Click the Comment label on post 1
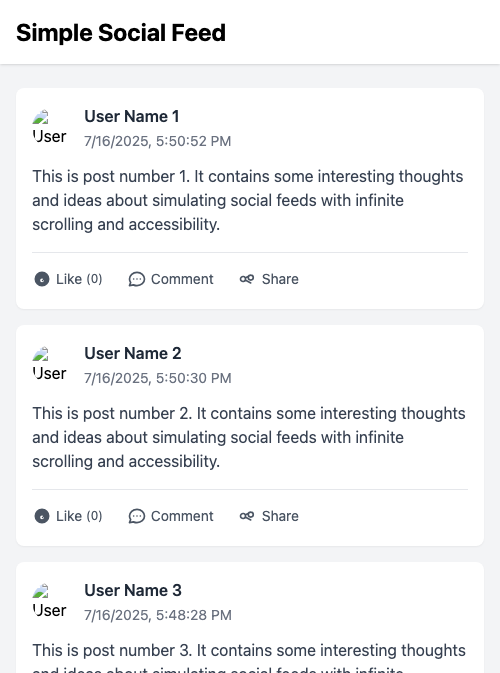The image size is (500, 673). tap(182, 279)
